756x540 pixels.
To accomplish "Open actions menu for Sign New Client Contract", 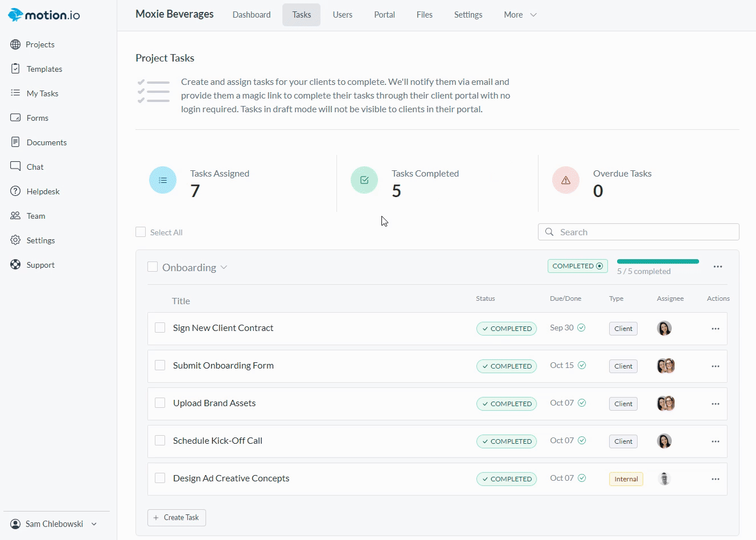I will pyautogui.click(x=715, y=329).
